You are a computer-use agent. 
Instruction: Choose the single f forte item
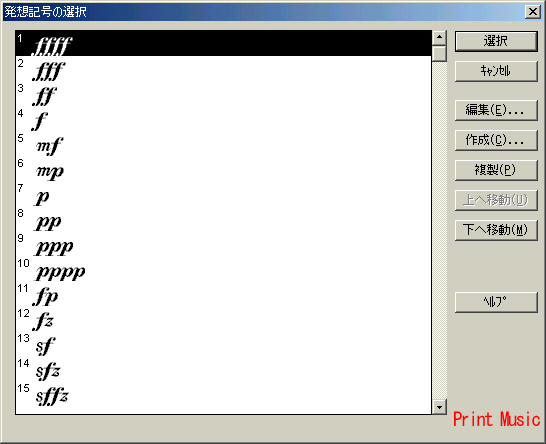[x=223, y=118]
